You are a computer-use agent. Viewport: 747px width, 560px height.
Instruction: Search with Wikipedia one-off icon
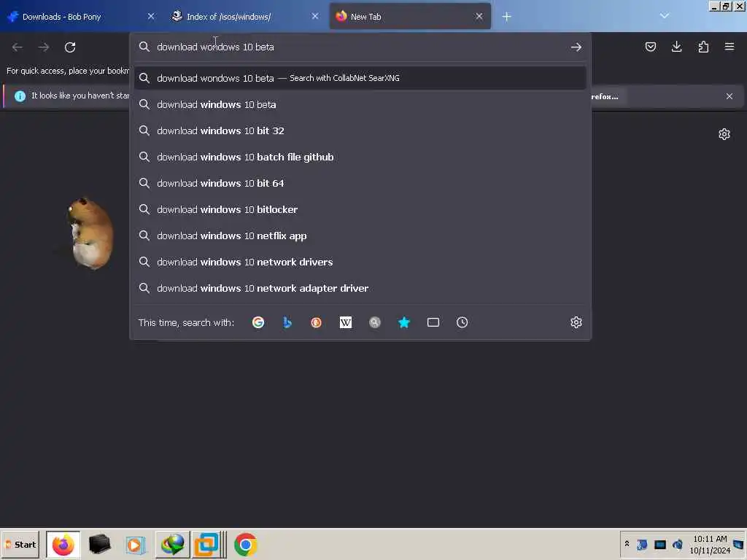click(x=345, y=322)
